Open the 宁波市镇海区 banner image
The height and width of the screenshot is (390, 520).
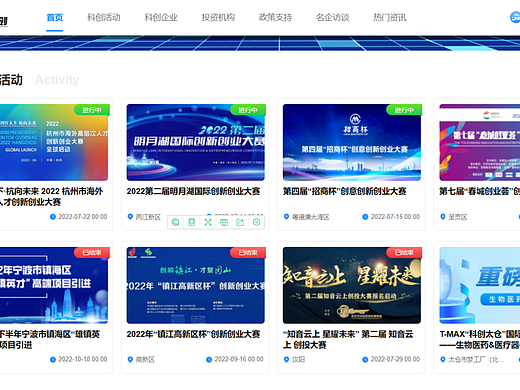tap(54, 285)
